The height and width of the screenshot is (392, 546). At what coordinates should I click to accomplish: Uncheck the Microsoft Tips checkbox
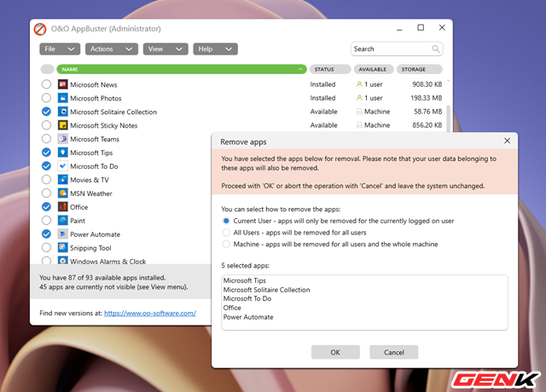pyautogui.click(x=46, y=152)
